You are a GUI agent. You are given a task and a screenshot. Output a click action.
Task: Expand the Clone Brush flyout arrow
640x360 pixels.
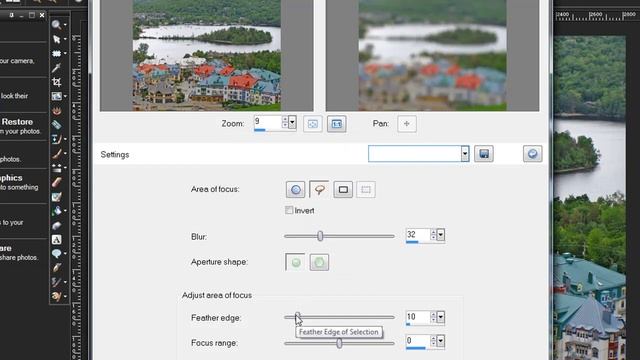click(x=65, y=139)
